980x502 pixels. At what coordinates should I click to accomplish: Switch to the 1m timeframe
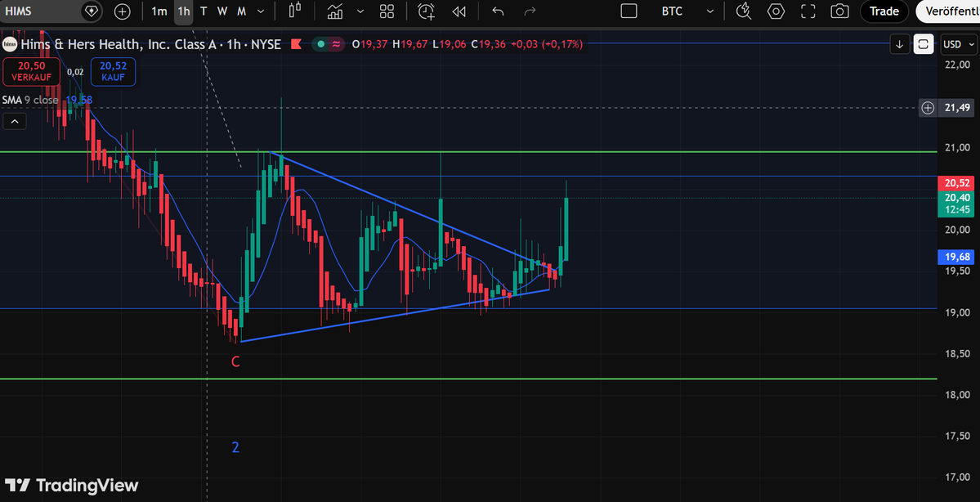159,11
